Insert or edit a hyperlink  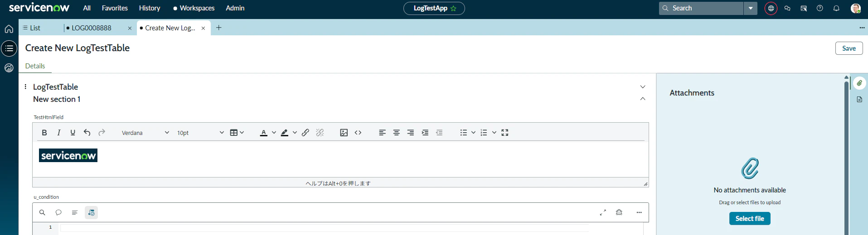coord(305,133)
